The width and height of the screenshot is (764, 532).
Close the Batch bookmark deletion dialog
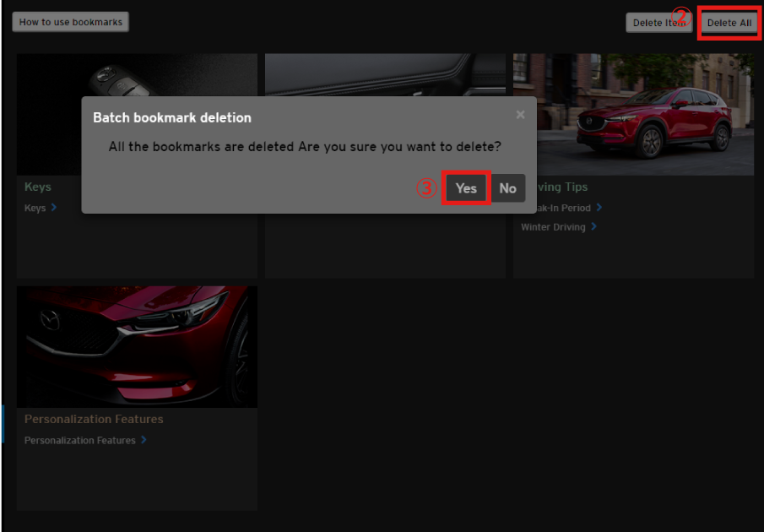click(520, 115)
